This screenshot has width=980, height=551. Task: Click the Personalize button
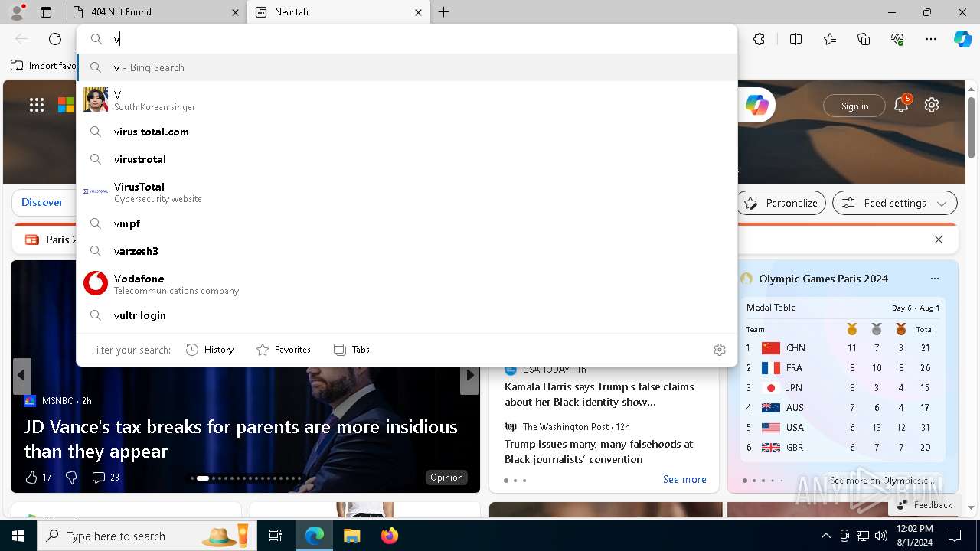781,203
